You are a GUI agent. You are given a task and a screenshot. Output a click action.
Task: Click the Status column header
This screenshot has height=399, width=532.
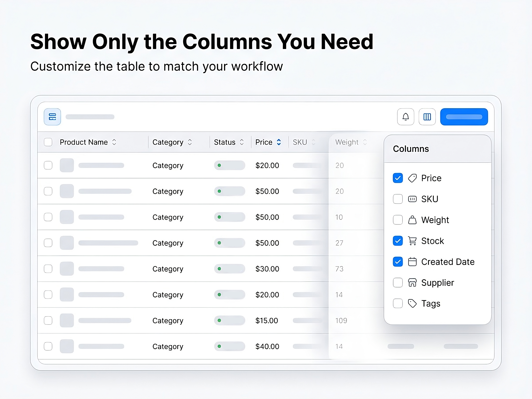(x=225, y=142)
